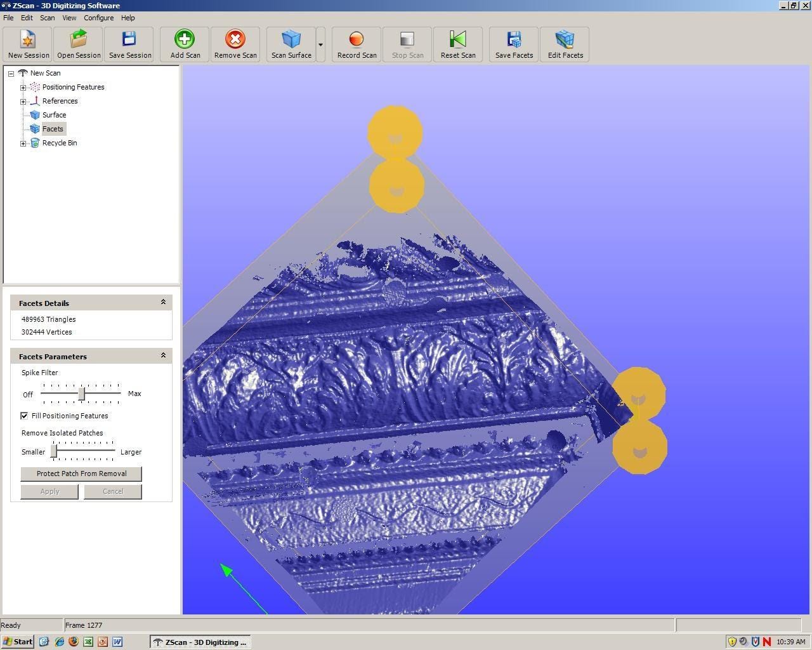Select the Scan Surface toolbar button

point(291,44)
